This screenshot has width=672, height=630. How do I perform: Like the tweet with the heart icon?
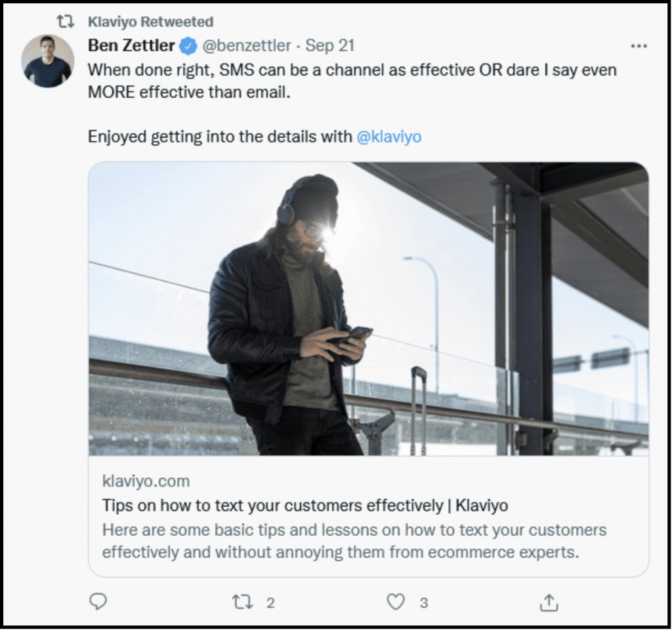tap(395, 602)
